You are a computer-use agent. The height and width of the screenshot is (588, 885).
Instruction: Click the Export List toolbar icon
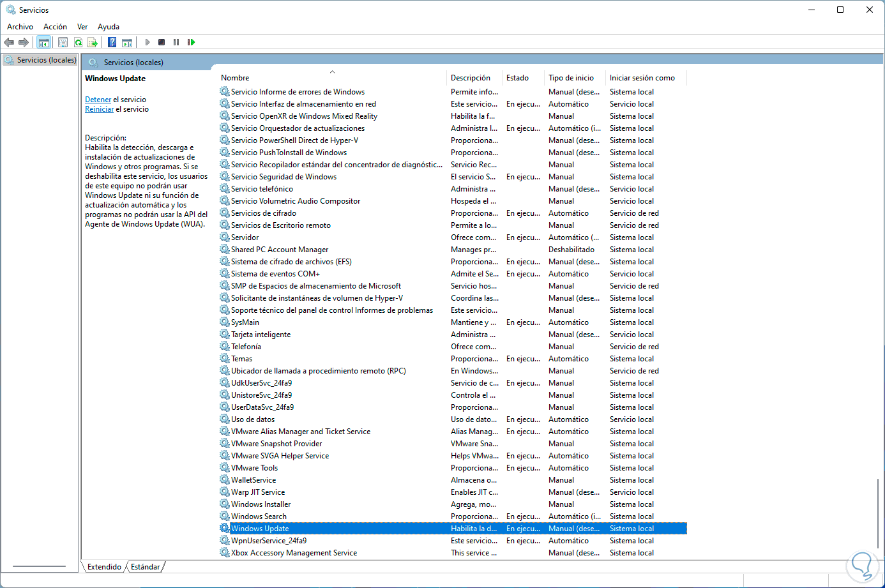pyautogui.click(x=93, y=42)
